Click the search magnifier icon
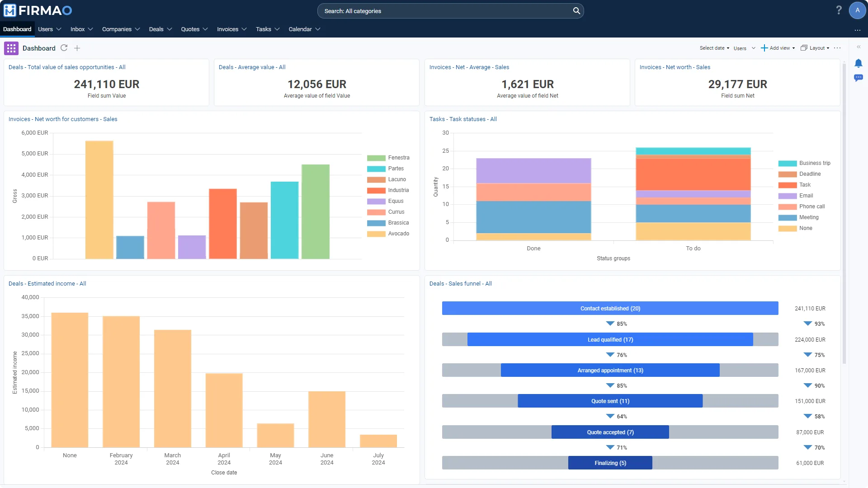This screenshot has height=488, width=868. click(x=576, y=11)
